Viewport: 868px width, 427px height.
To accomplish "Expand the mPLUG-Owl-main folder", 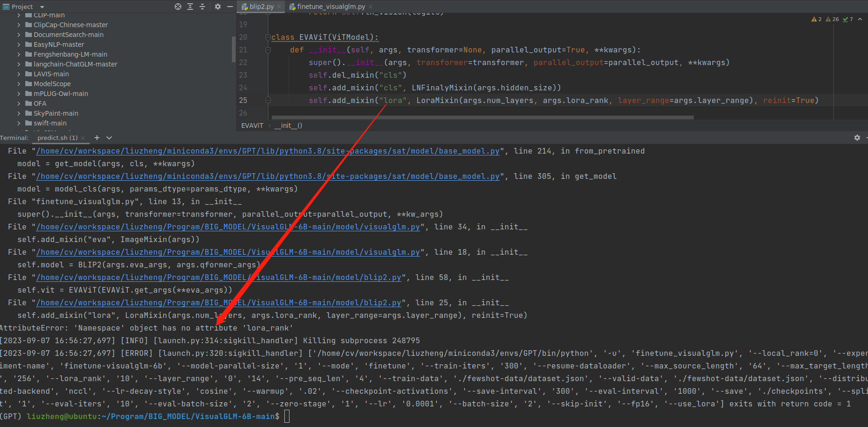I will 19,94.
